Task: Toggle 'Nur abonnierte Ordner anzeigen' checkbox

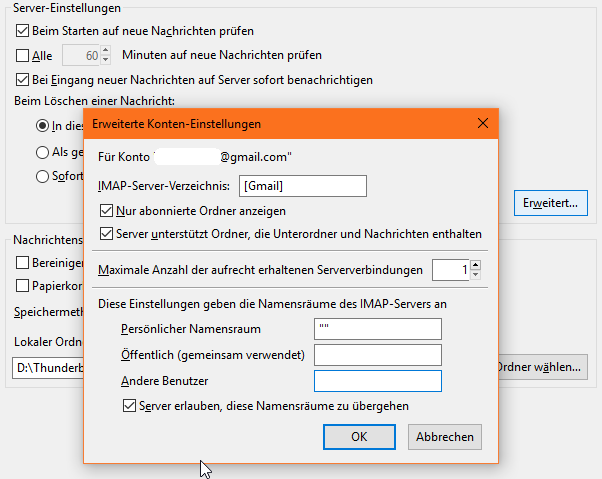Action: (x=106, y=211)
